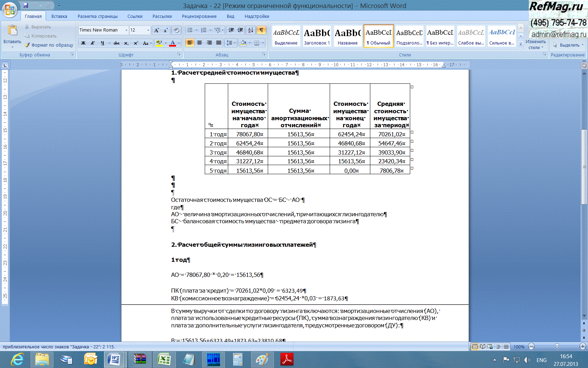This screenshot has width=588, height=368.
Task: Click the sort A-Z icon
Action: point(251,30)
